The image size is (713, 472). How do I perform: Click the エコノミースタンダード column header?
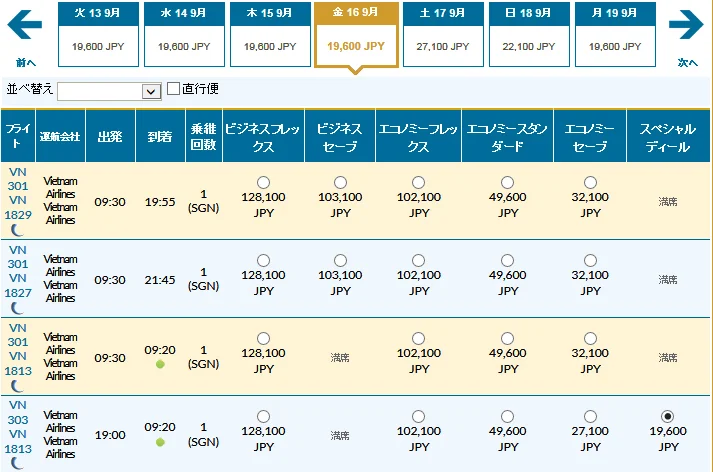point(507,136)
